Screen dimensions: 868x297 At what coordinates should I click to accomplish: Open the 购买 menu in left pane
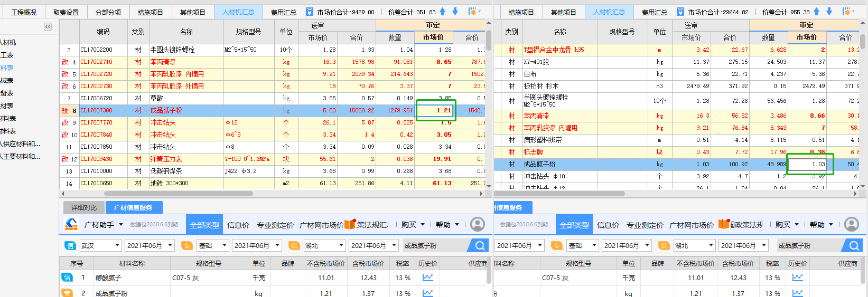click(x=413, y=225)
